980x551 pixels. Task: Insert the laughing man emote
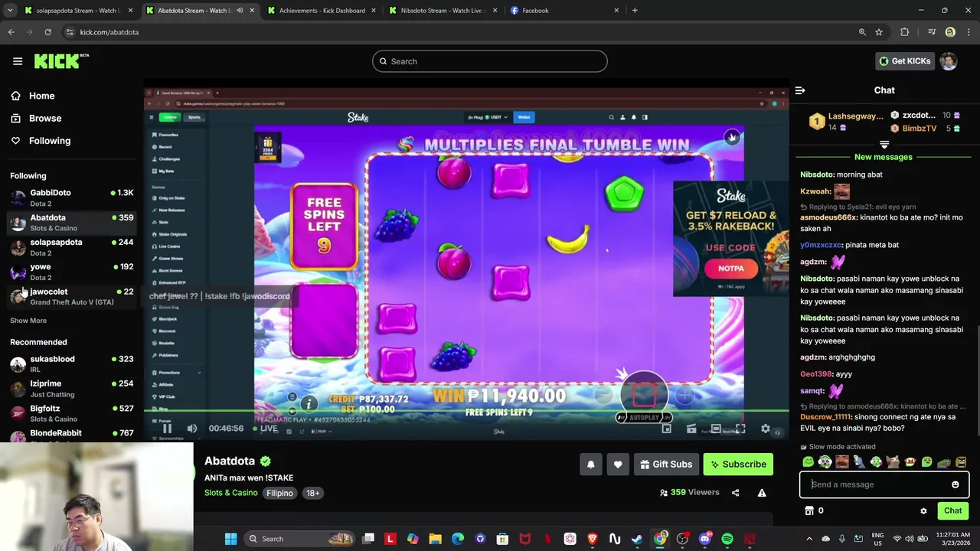842,461
